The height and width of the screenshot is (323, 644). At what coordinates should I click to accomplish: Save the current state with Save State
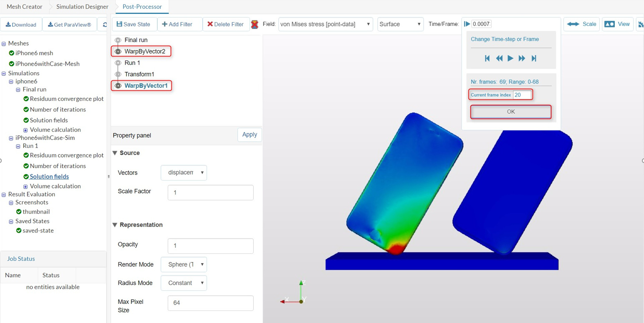click(x=134, y=24)
